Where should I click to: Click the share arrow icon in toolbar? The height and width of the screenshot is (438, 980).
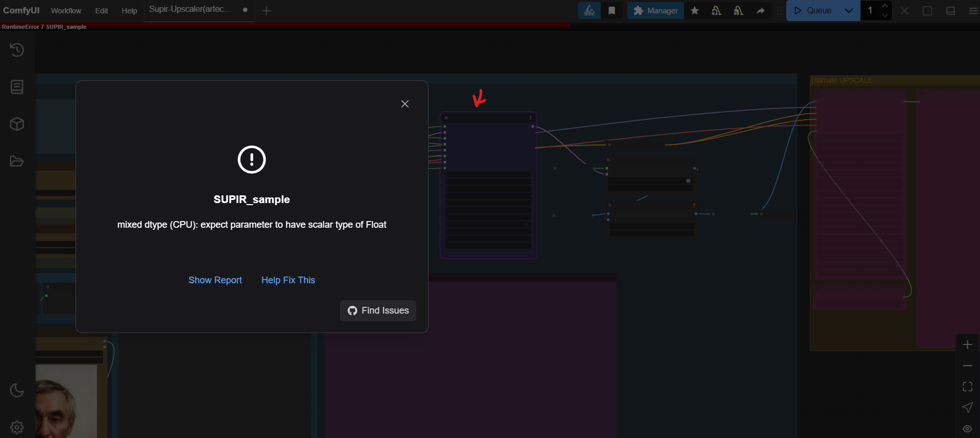[761, 11]
